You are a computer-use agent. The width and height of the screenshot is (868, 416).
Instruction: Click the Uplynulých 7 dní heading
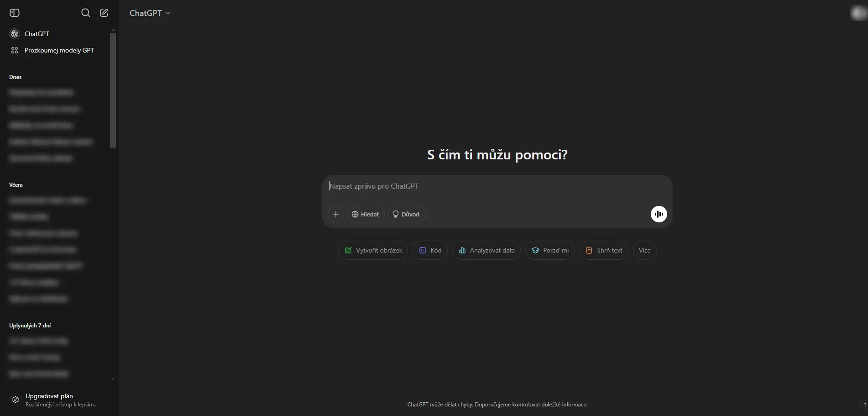tap(30, 326)
